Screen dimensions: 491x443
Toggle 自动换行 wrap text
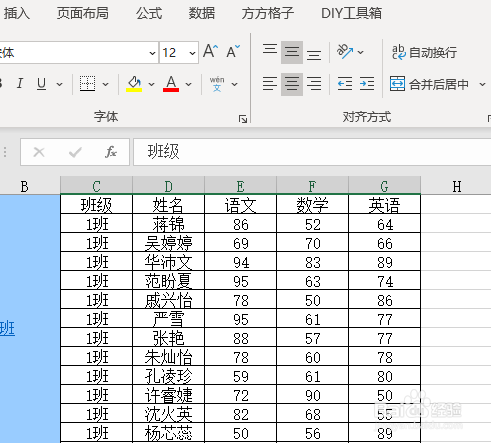coord(424,52)
